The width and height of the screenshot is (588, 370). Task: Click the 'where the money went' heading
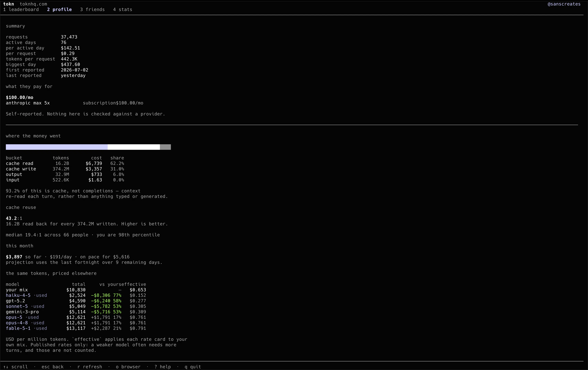(33, 136)
